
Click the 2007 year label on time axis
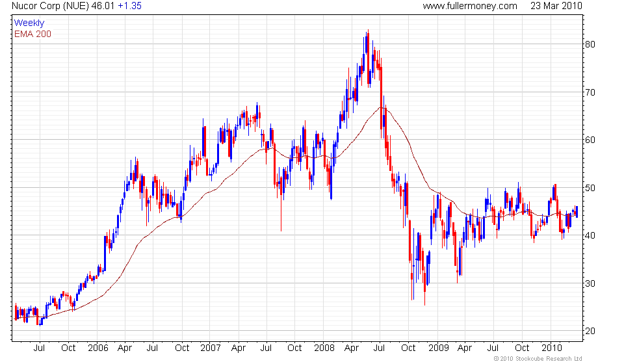pyautogui.click(x=211, y=348)
